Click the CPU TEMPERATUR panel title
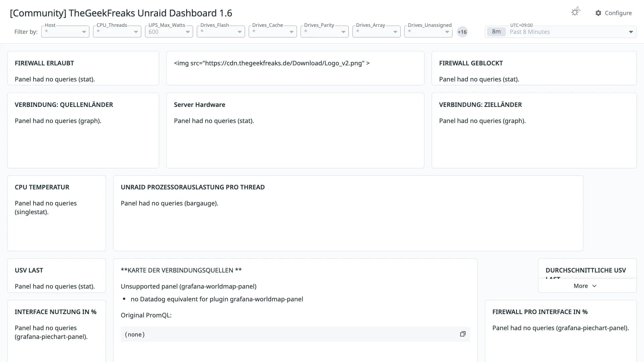Screen dimensions: 644x362 42,187
